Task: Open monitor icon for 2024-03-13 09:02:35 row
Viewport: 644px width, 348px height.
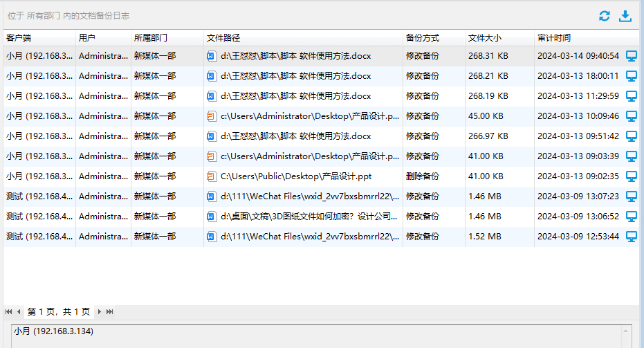Action: pyautogui.click(x=632, y=176)
